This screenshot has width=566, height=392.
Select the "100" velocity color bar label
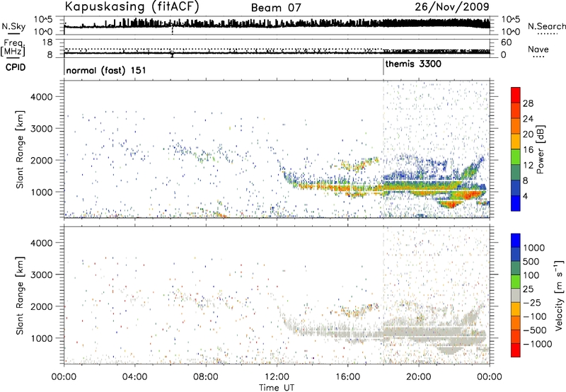click(x=531, y=275)
